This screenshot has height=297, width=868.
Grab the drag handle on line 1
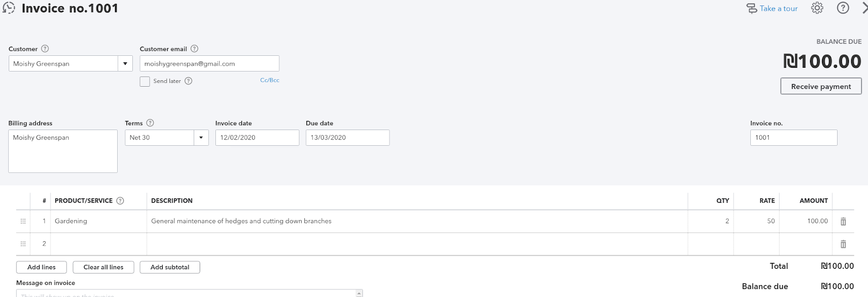click(x=23, y=221)
